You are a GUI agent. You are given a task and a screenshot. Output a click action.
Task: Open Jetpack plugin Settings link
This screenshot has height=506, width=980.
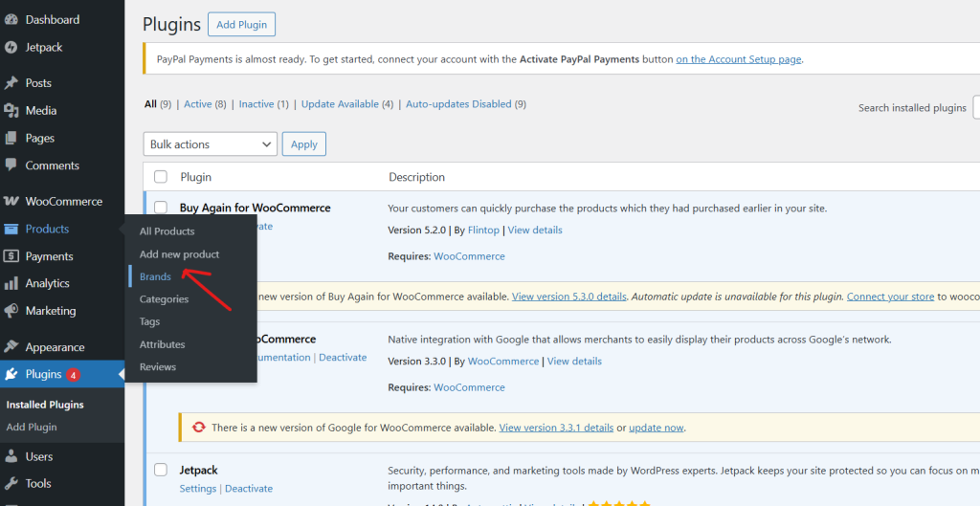pyautogui.click(x=197, y=489)
